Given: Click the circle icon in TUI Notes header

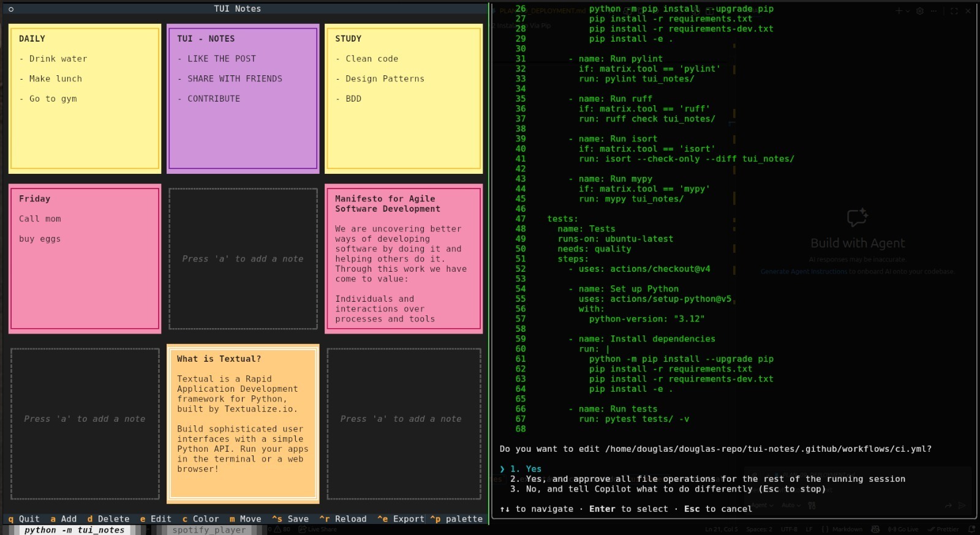Looking at the screenshot, I should pos(11,9).
